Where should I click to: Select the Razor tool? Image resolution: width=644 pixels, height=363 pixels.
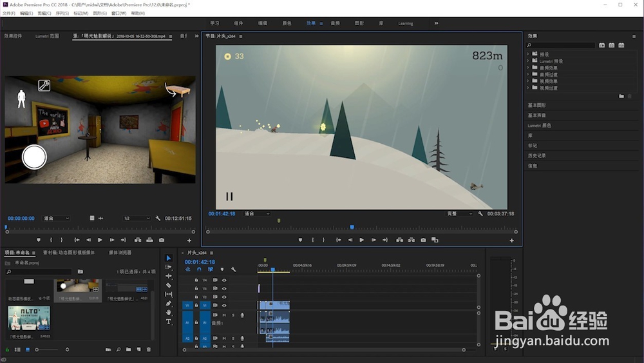coord(168,285)
